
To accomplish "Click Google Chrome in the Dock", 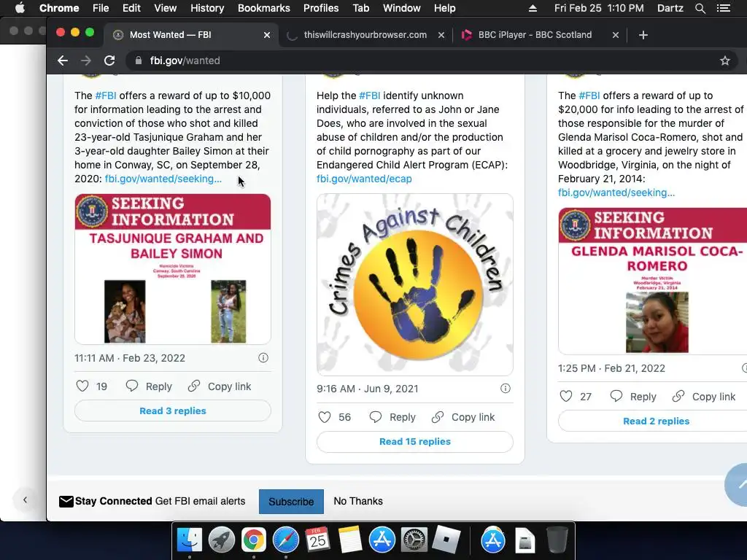I will click(253, 540).
